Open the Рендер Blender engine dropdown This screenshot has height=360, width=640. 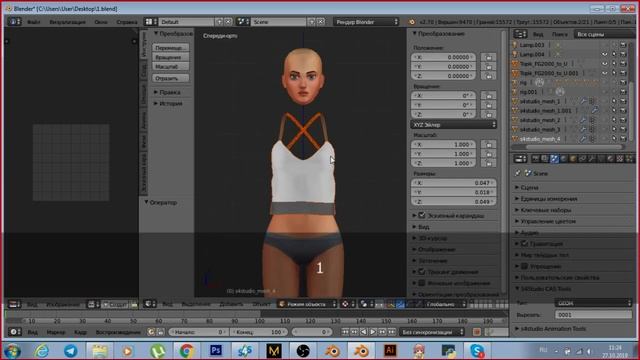coord(366,22)
